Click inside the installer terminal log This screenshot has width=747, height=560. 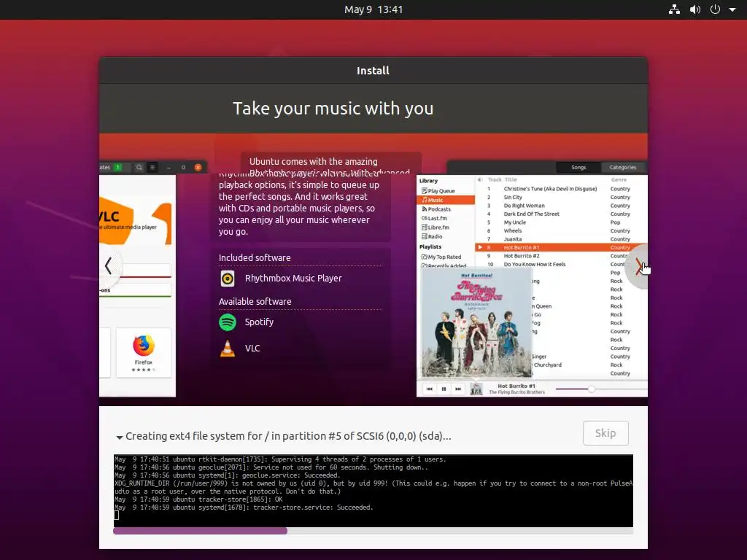373,491
